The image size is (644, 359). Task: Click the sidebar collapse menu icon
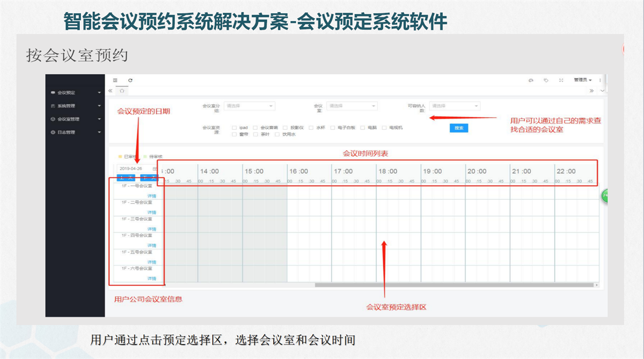coord(115,80)
